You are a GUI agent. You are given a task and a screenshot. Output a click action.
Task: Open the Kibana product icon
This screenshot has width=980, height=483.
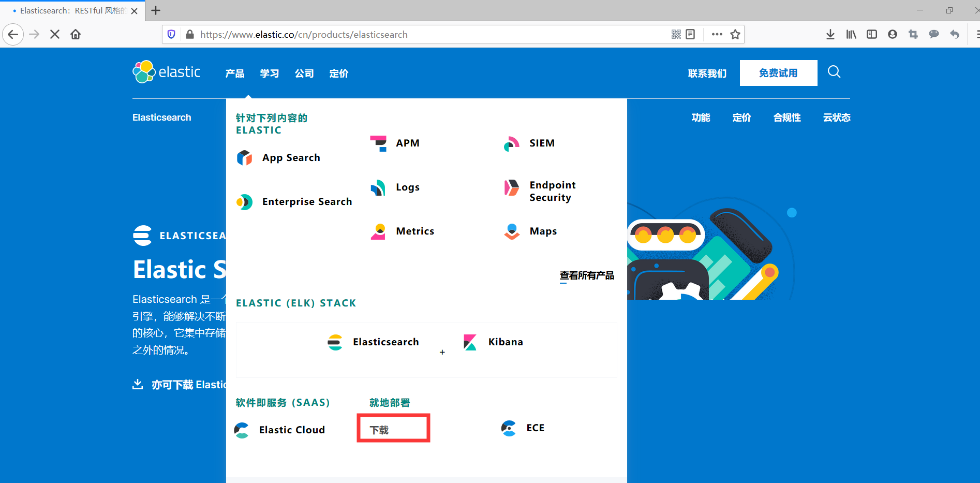(470, 342)
